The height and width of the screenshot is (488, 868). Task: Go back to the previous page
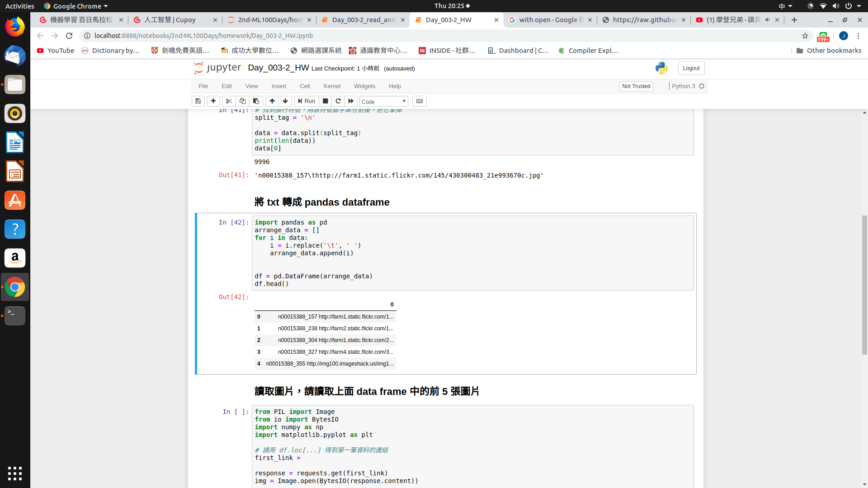point(40,36)
